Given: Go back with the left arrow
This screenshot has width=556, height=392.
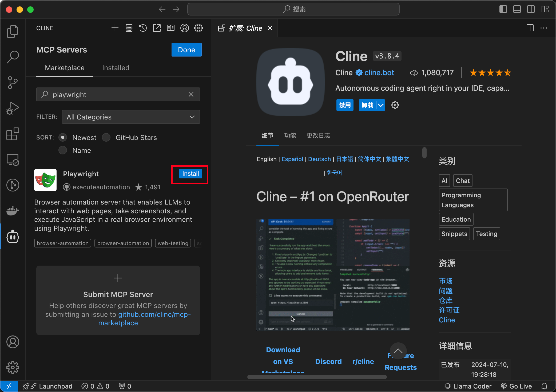Looking at the screenshot, I should click(x=162, y=9).
